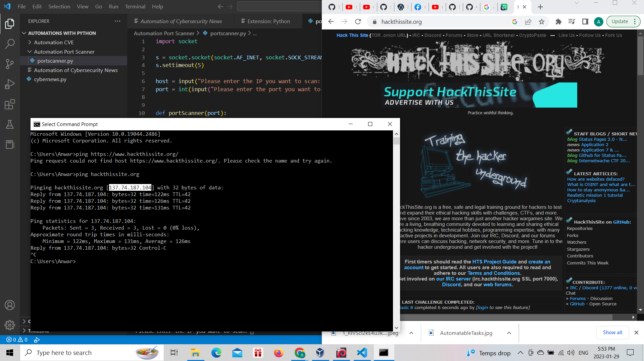The width and height of the screenshot is (644, 361).
Task: Expand the Outline section chevron
Action: click(x=24, y=321)
